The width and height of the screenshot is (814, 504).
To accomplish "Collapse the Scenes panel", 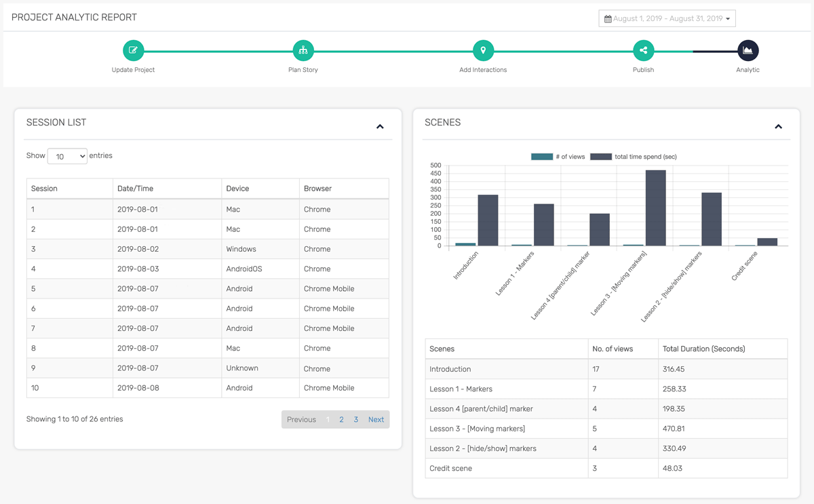I will 778,127.
